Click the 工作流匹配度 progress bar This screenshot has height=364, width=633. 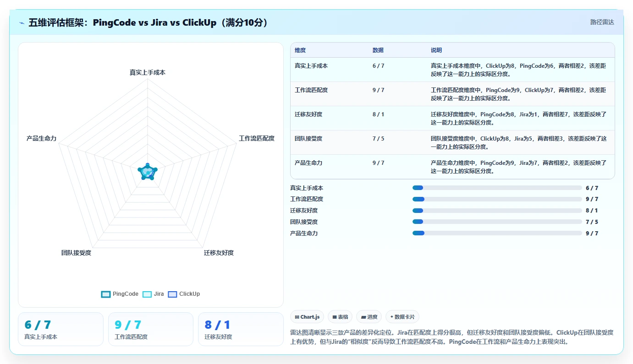tap(497, 199)
